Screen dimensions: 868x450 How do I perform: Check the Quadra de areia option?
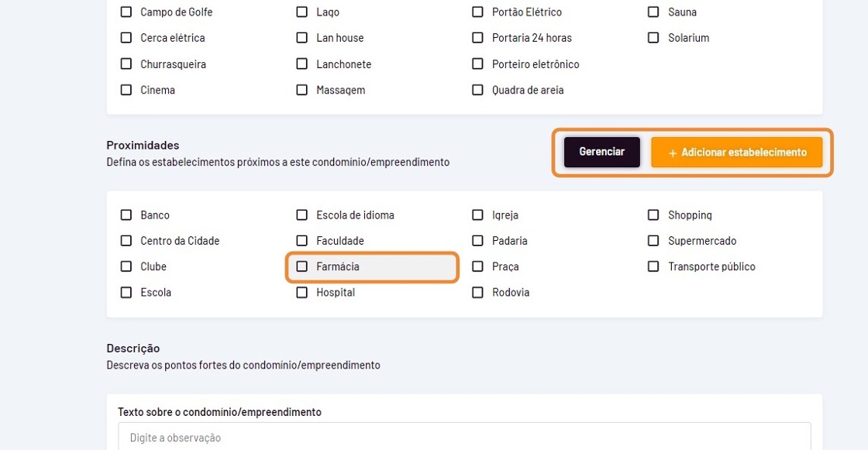click(x=477, y=90)
